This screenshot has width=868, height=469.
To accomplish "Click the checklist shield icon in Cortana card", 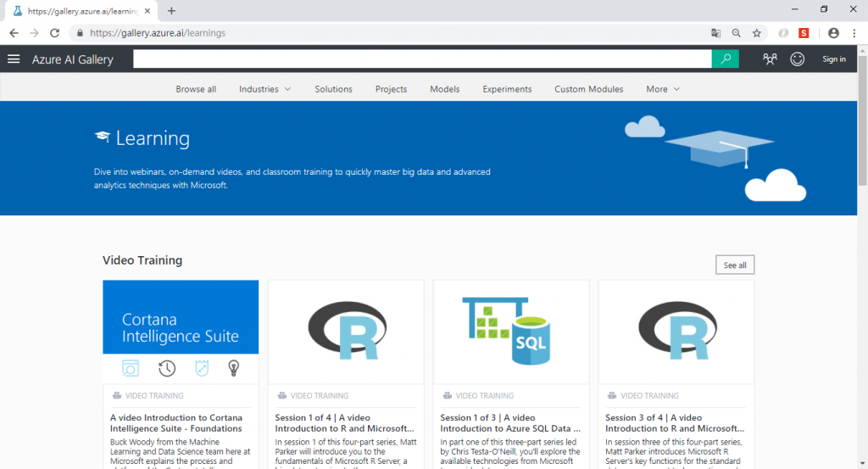I will (x=202, y=368).
